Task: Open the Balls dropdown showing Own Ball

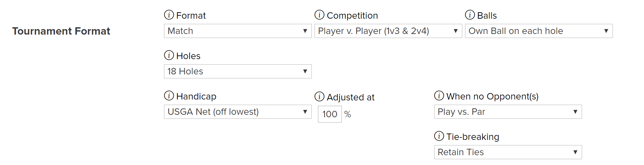Action: [x=539, y=31]
